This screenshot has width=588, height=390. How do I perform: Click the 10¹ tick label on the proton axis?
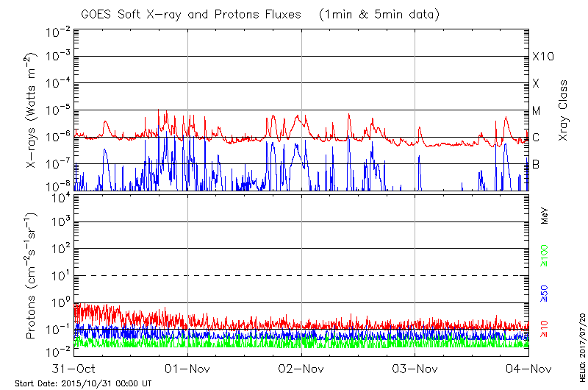click(59, 276)
